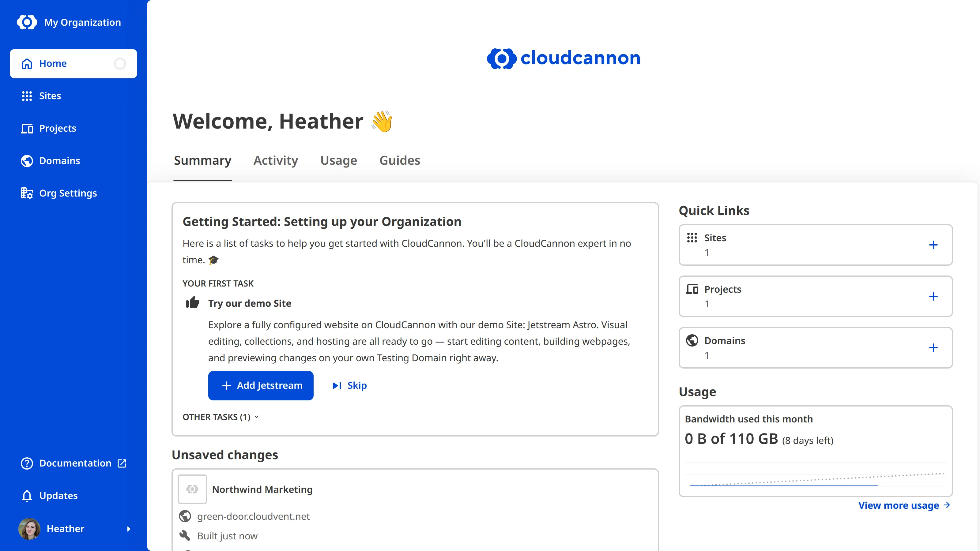This screenshot has height=551, width=980.
Task: Switch to the Activity tab
Action: 275,160
